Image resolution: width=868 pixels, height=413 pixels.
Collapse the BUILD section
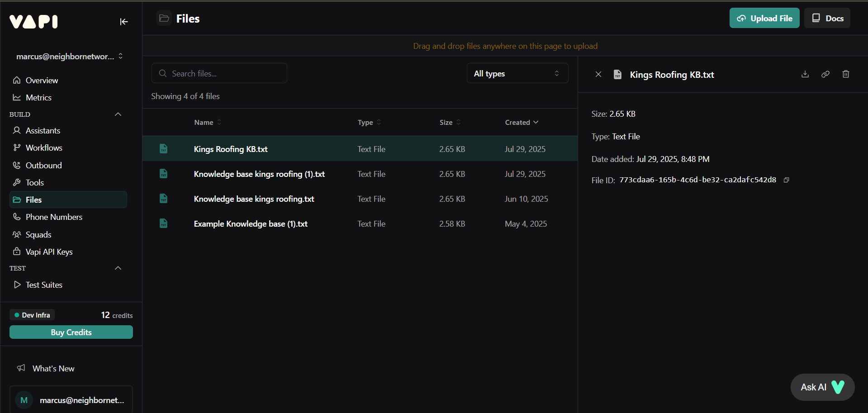click(118, 114)
